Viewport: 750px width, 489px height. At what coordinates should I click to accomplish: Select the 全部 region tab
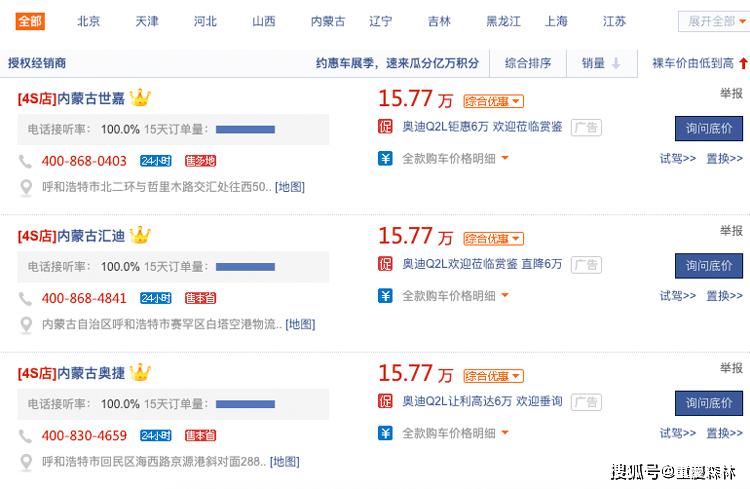tap(30, 21)
